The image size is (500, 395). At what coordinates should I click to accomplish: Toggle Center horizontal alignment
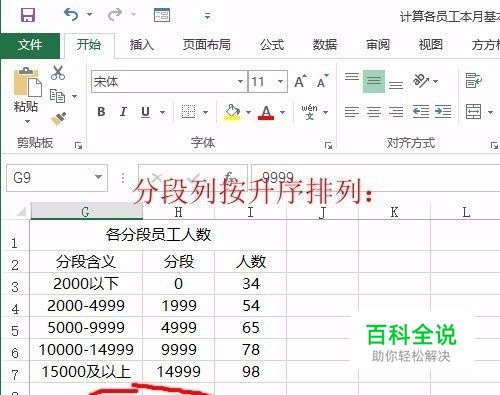click(x=374, y=112)
